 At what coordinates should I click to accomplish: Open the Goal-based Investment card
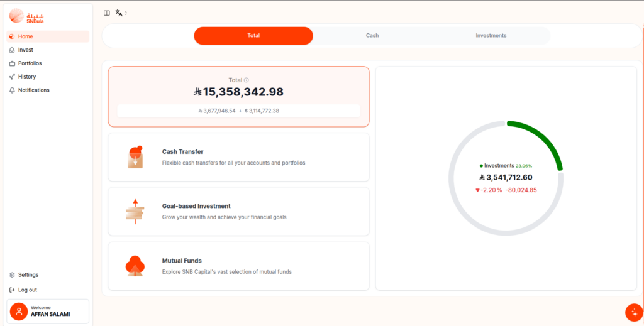click(x=238, y=212)
